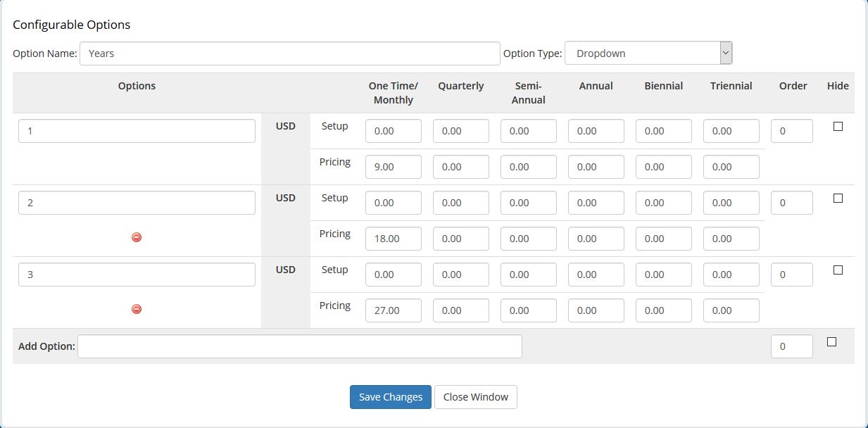Open the Option Type dropdown

pyautogui.click(x=648, y=53)
